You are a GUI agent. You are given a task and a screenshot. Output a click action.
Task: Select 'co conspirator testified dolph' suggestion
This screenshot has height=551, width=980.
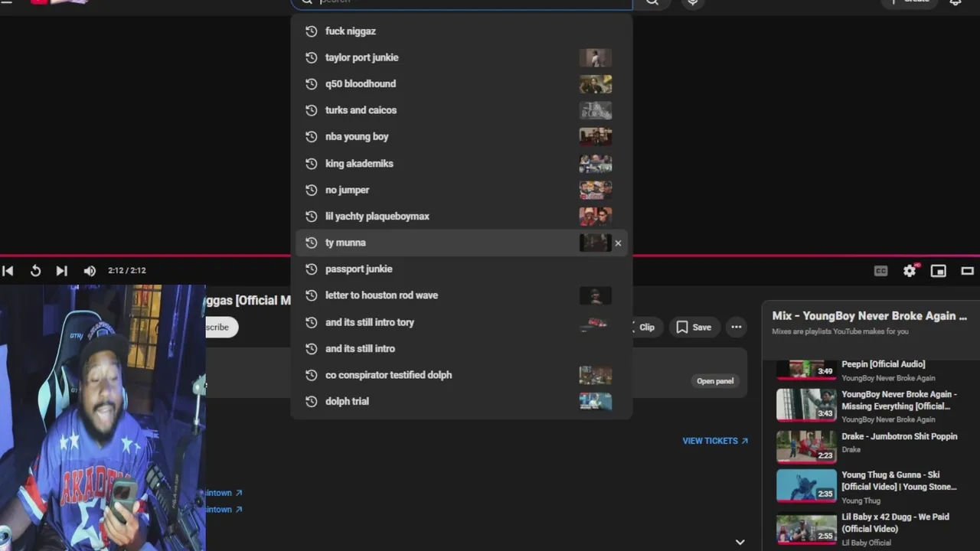pos(461,375)
